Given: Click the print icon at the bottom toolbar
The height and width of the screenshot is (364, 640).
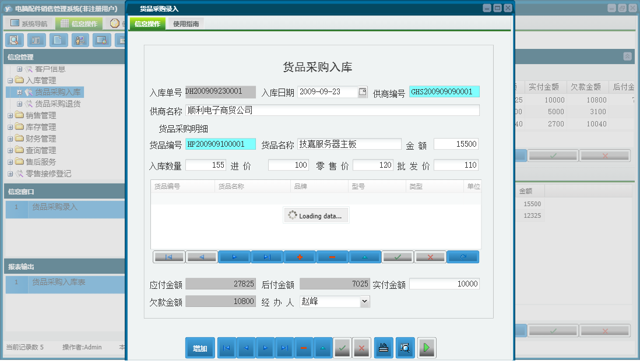Looking at the screenshot, I should coord(382,348).
